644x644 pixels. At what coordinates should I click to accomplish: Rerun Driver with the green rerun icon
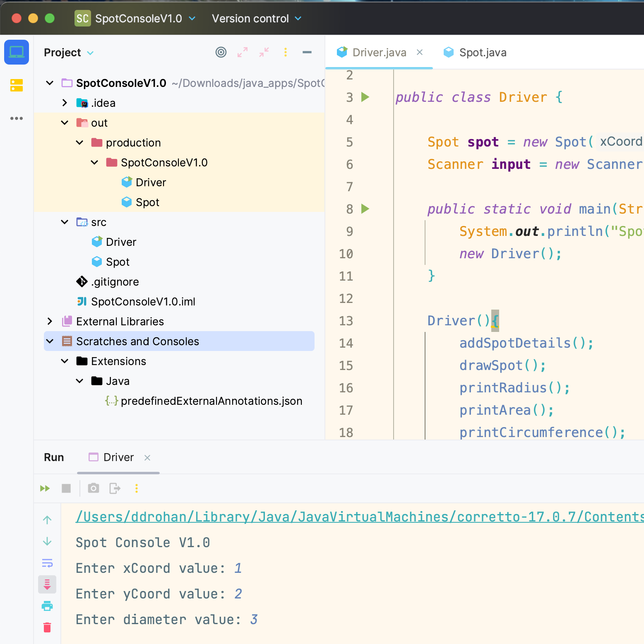pos(45,488)
